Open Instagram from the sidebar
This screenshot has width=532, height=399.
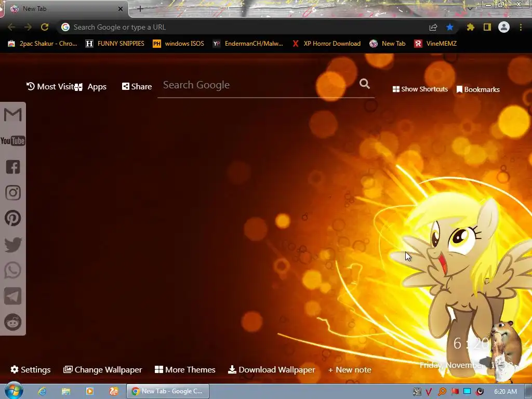(13, 192)
